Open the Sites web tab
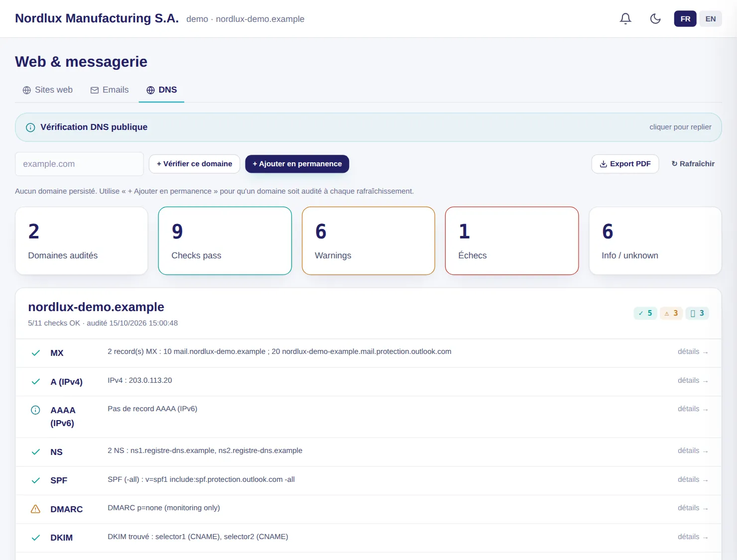 coord(48,90)
